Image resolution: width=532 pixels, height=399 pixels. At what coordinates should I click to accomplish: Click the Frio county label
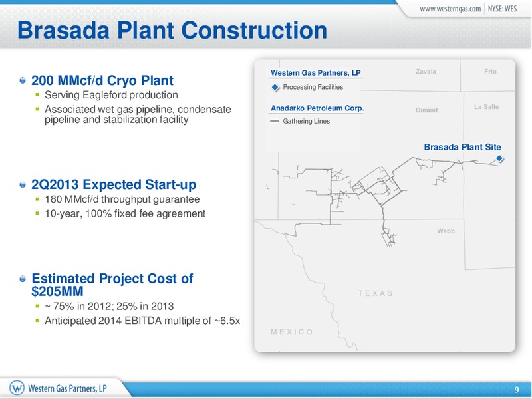pos(490,72)
